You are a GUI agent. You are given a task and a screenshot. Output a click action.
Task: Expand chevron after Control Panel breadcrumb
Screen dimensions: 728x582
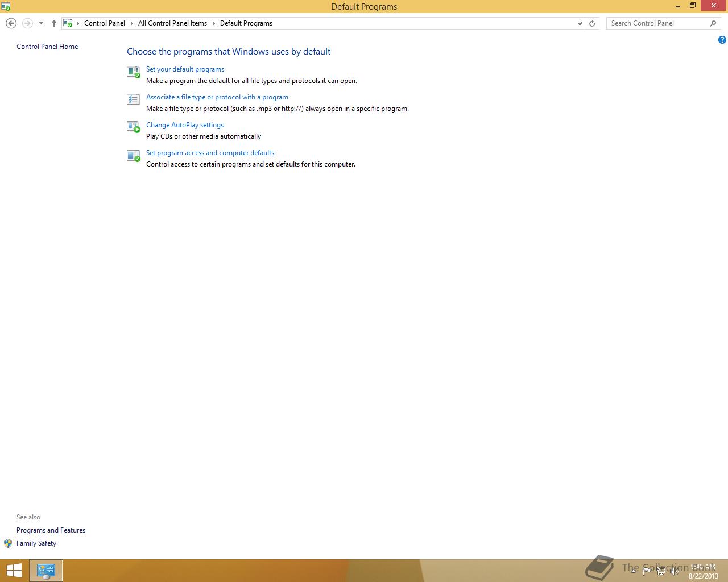coord(132,23)
